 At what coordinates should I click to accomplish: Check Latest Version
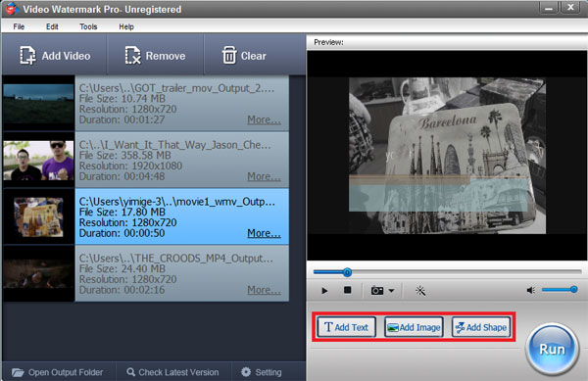pos(172,372)
